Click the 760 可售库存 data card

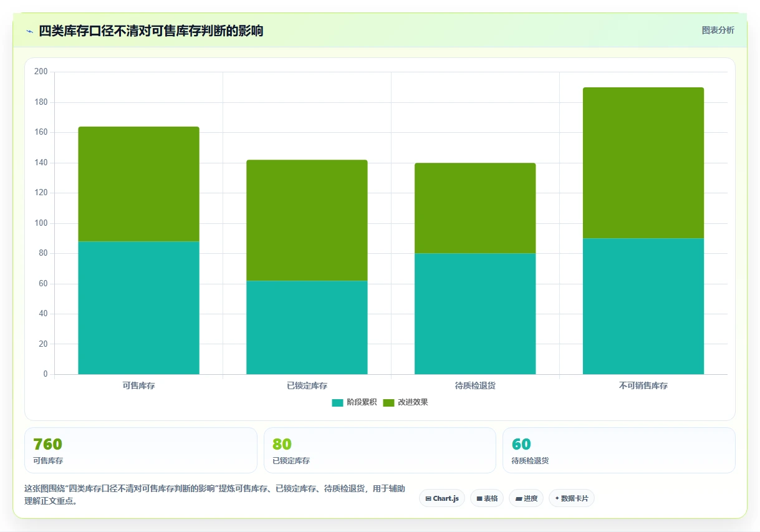141,450
